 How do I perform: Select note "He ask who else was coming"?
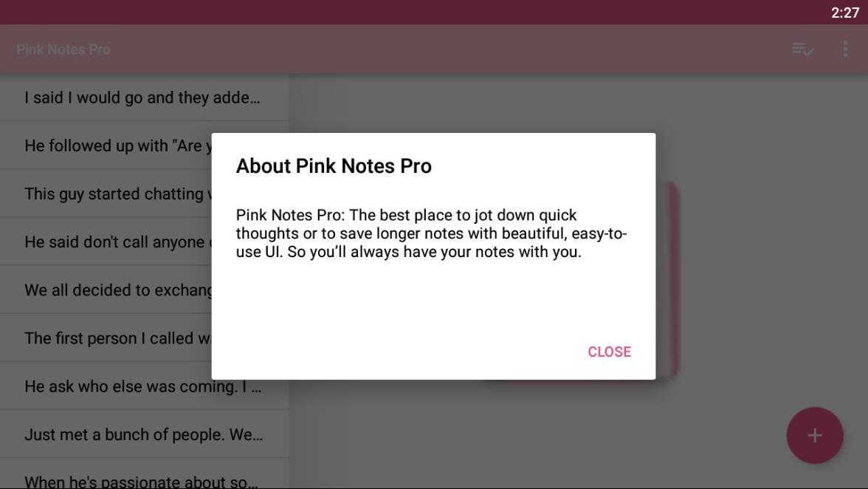click(x=144, y=386)
